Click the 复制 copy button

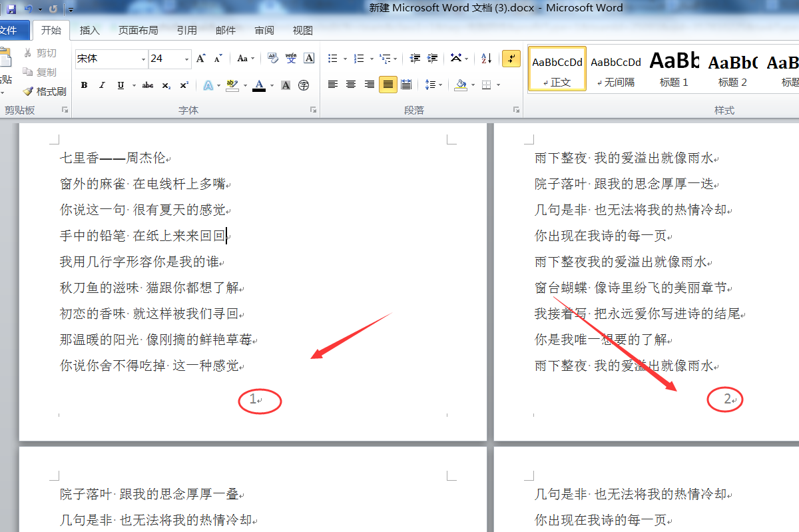pos(40,72)
